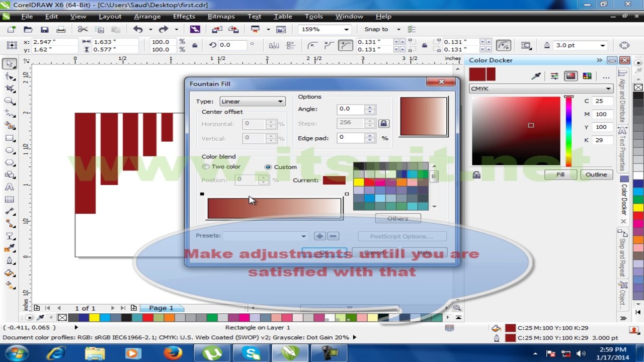Toggle the corner radius lock in property bar
The image size is (644, 362).
(x=425, y=45)
